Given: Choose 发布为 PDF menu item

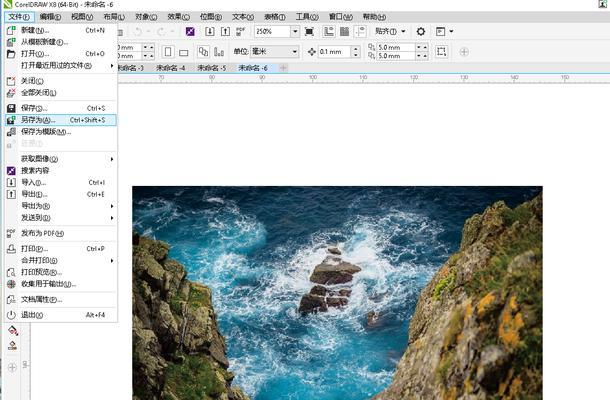Looking at the screenshot, I should point(61,233).
